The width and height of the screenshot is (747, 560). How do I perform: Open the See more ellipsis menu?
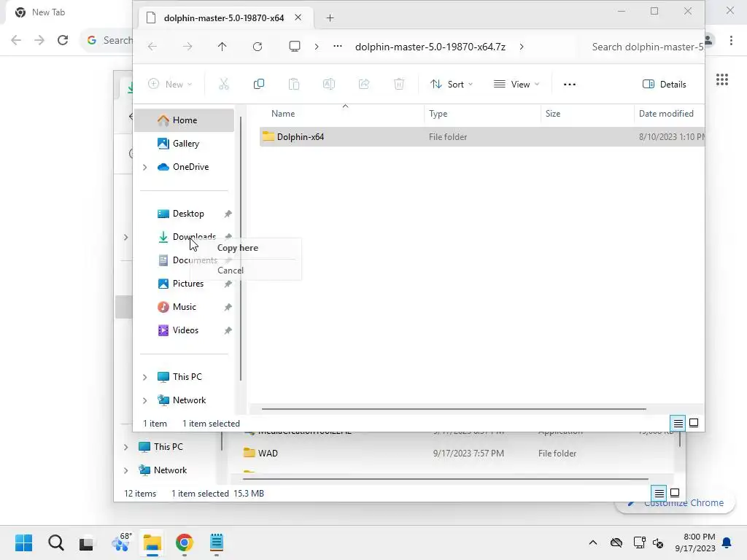pyautogui.click(x=569, y=85)
